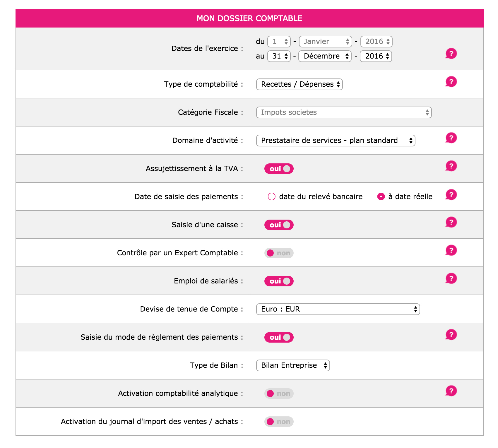Viewport: 498px width, 448px height.
Task: Change end month Décembre selector
Action: coord(325,56)
